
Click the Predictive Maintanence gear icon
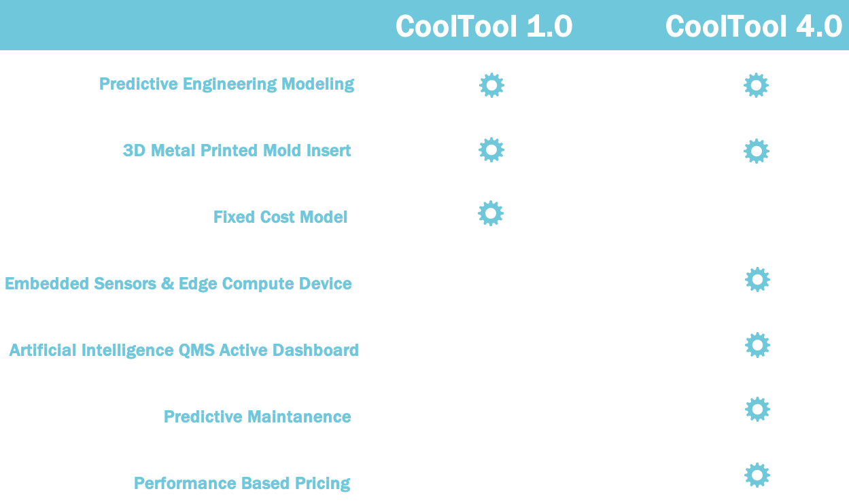pos(757,410)
